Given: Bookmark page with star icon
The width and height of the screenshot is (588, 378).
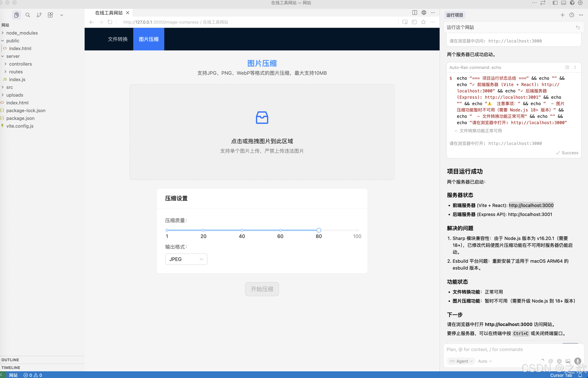Looking at the screenshot, I should (423, 22).
